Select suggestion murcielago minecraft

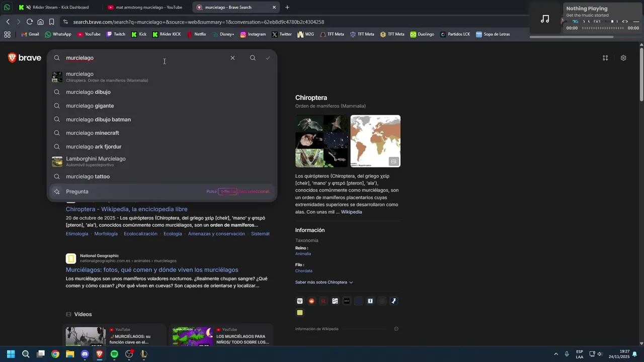click(162, 133)
